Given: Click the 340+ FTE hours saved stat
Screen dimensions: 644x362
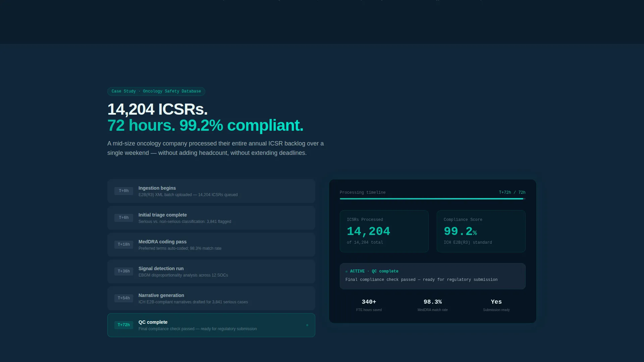Looking at the screenshot, I should tap(369, 305).
